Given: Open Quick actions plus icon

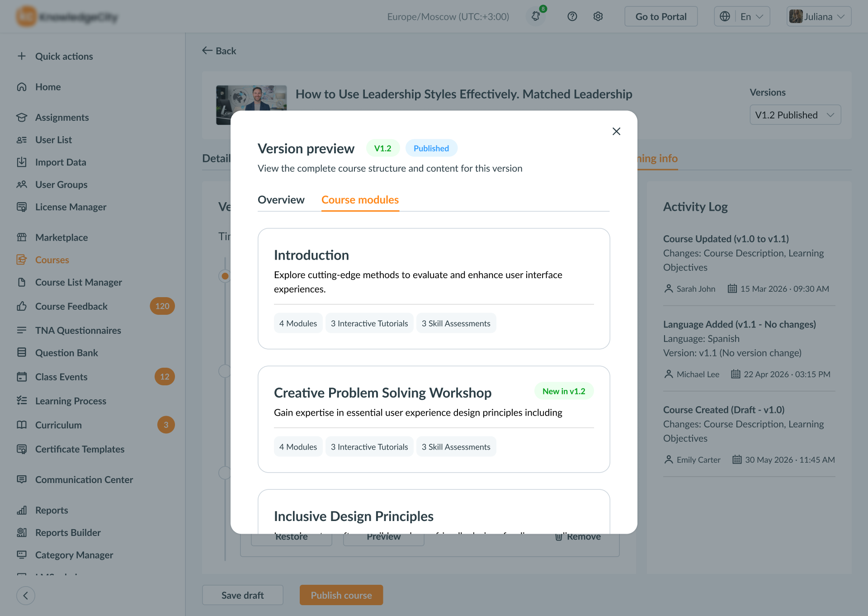Looking at the screenshot, I should point(21,56).
